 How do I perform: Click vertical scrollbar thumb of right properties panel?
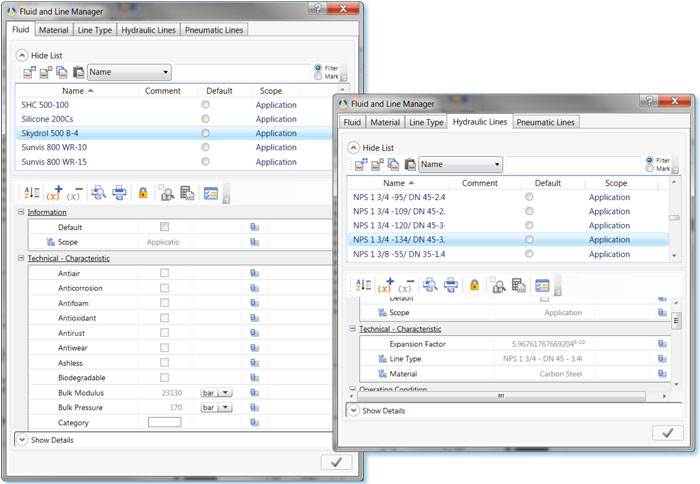676,320
